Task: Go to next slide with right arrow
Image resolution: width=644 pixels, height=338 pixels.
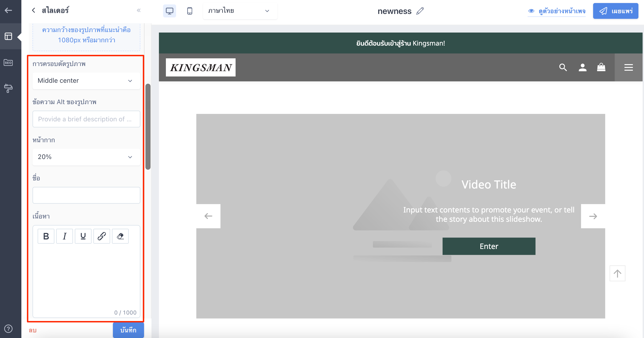Action: pos(593,216)
